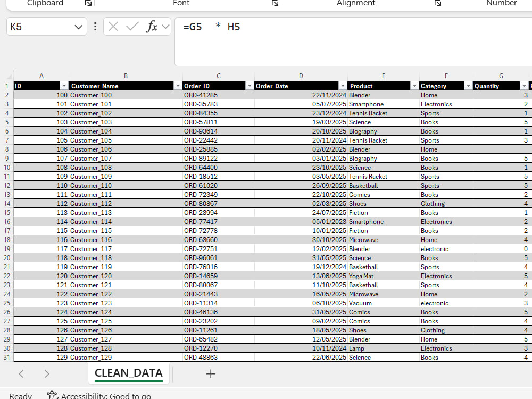This screenshot has width=532, height=399.
Task: Click Microwave product cell in row 18
Action: (384, 240)
